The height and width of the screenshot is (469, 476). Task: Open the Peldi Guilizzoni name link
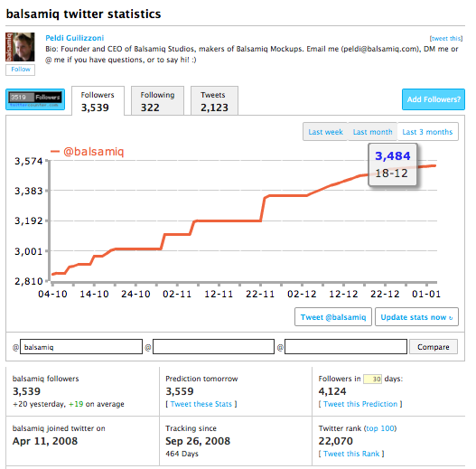point(75,38)
